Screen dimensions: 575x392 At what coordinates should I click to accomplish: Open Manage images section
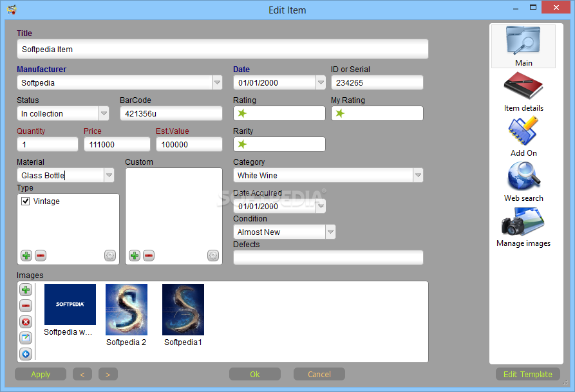coord(523,227)
